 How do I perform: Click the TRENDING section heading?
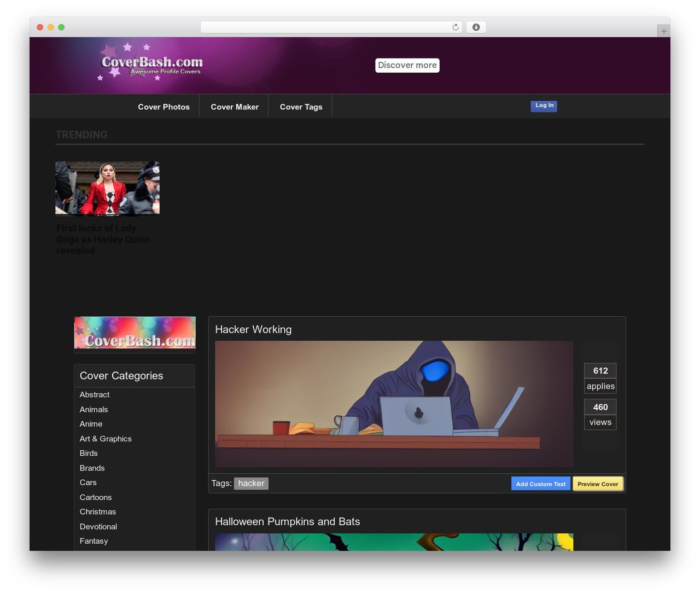81,135
